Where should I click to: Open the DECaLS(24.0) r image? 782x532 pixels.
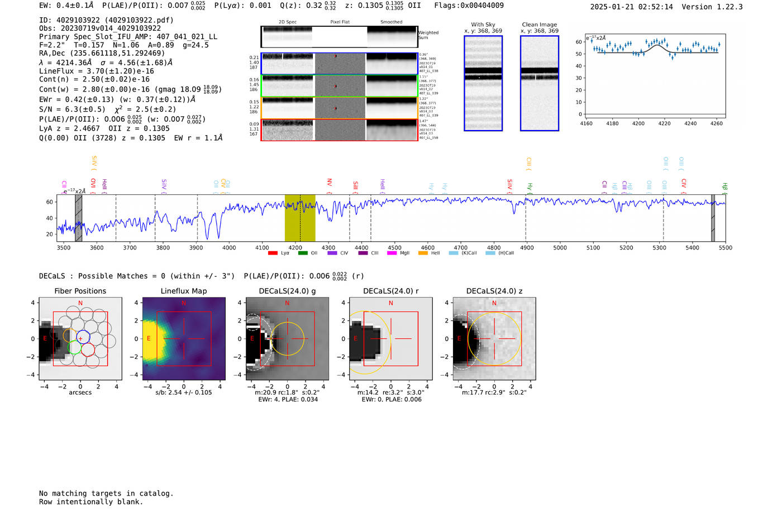[391, 339]
